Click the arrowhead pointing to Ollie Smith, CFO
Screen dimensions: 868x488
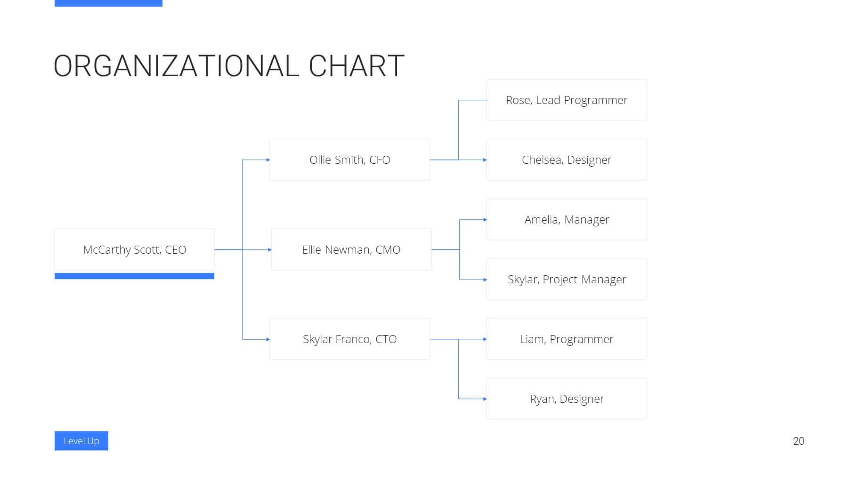[x=268, y=160]
